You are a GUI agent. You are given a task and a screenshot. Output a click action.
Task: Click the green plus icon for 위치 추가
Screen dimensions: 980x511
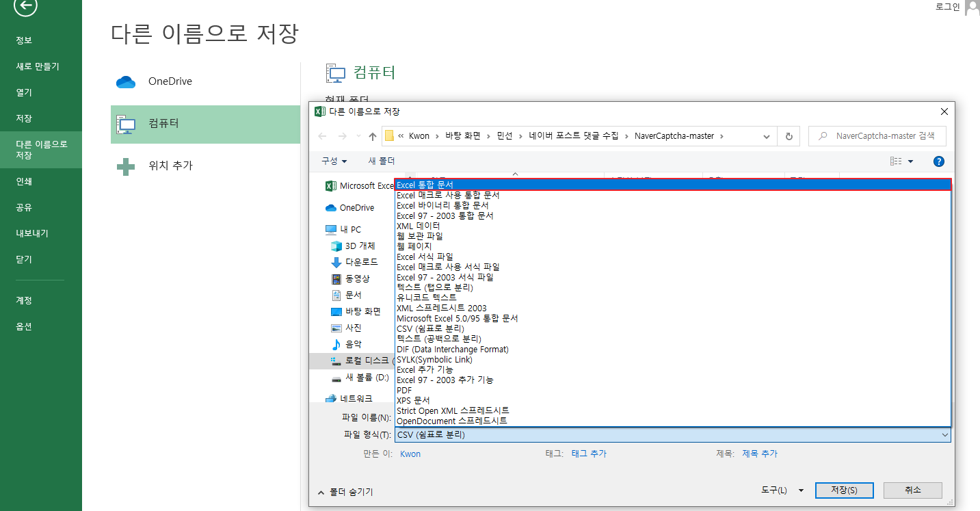pyautogui.click(x=126, y=166)
